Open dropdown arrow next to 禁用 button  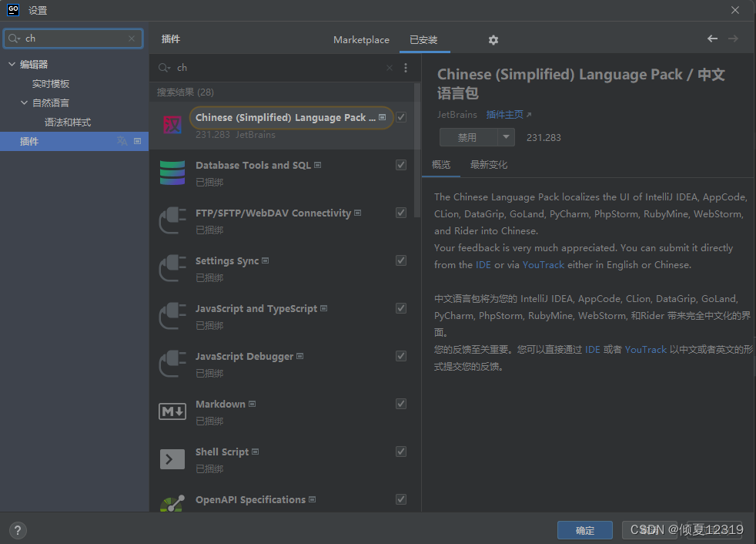[x=506, y=137]
